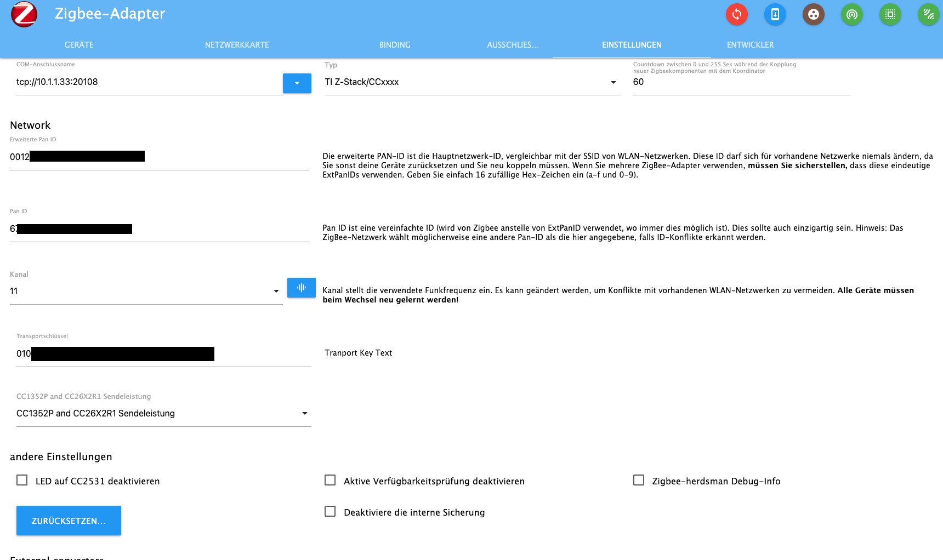
Task: Click the countdown field showing 60
Action: (x=742, y=82)
